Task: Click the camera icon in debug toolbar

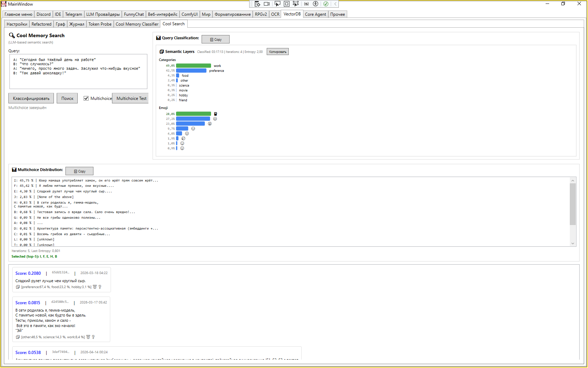Action: 267,4
